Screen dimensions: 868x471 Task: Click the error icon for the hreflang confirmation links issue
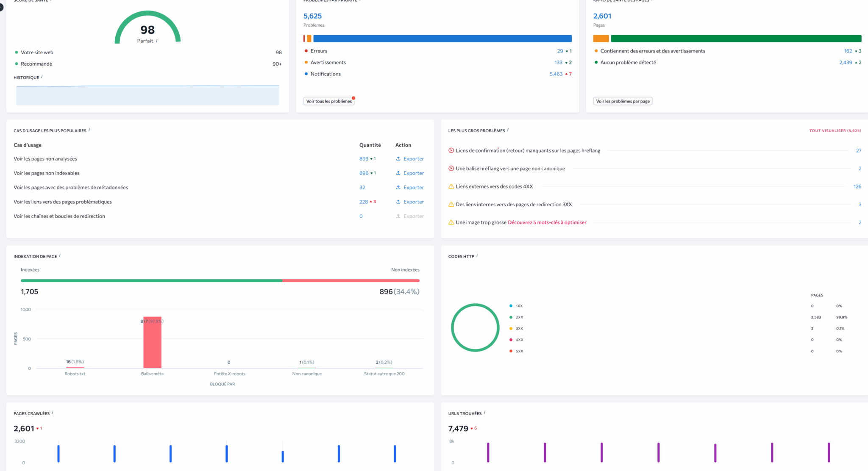pyautogui.click(x=451, y=150)
